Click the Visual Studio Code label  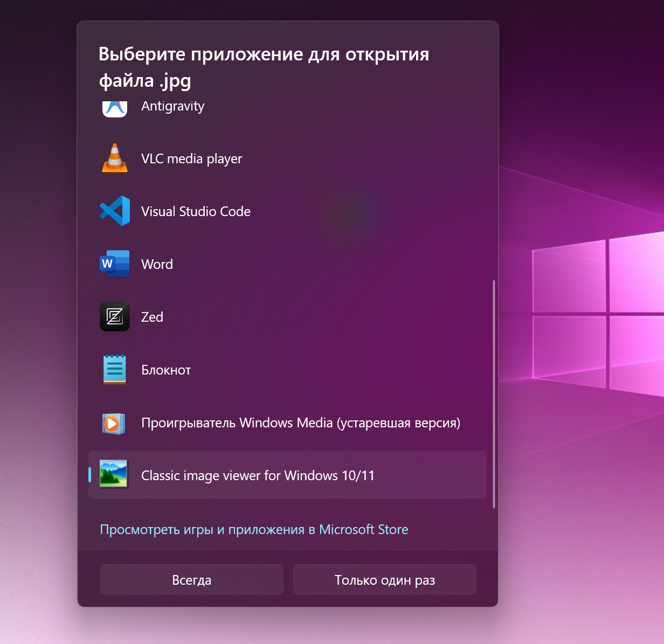[196, 211]
